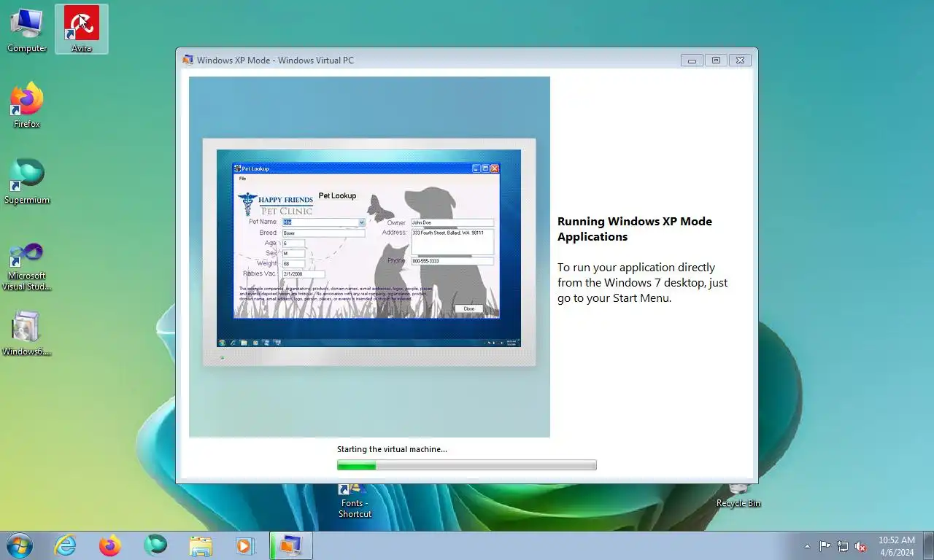
Task: Open Windows Media Player from the taskbar
Action: tap(244, 545)
